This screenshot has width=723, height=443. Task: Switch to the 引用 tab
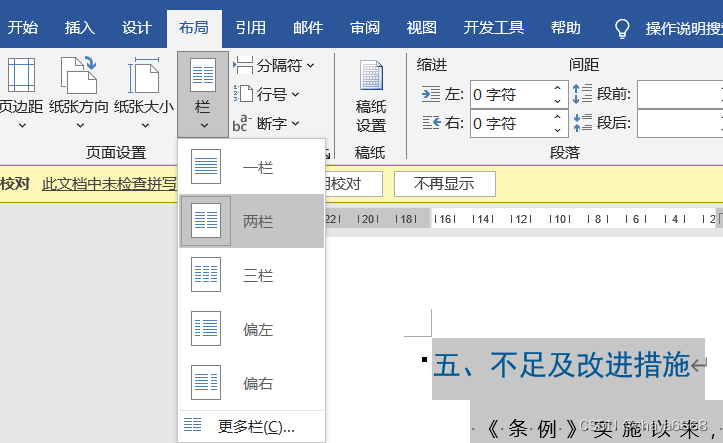[x=251, y=28]
